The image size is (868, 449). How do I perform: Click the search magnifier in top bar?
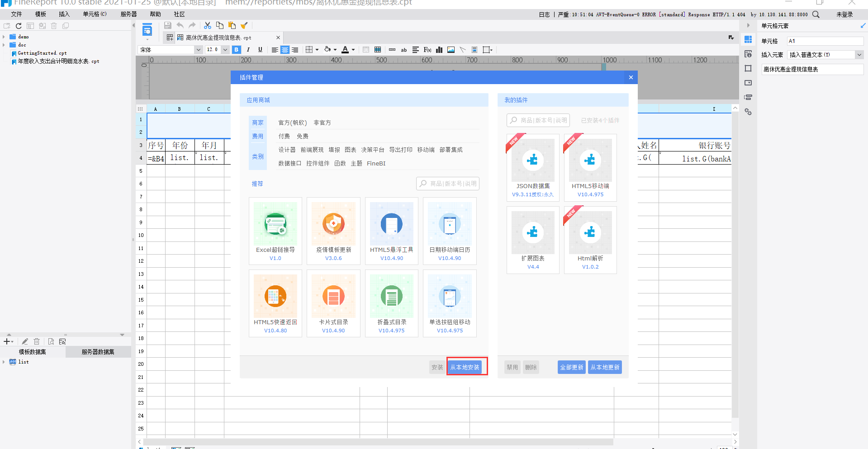point(816,14)
